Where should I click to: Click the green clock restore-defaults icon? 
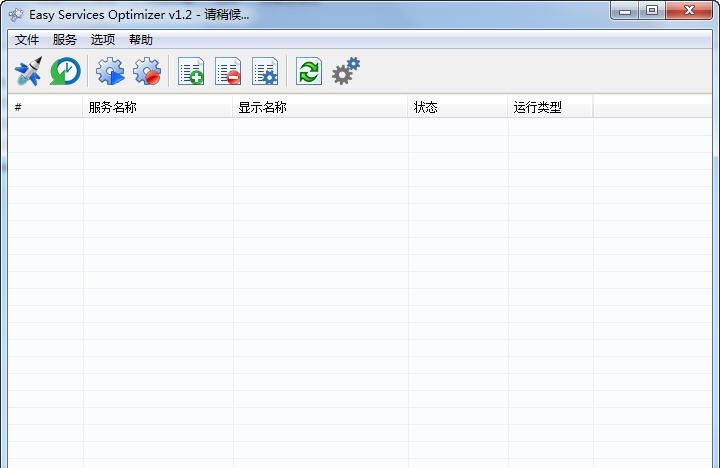tap(65, 71)
